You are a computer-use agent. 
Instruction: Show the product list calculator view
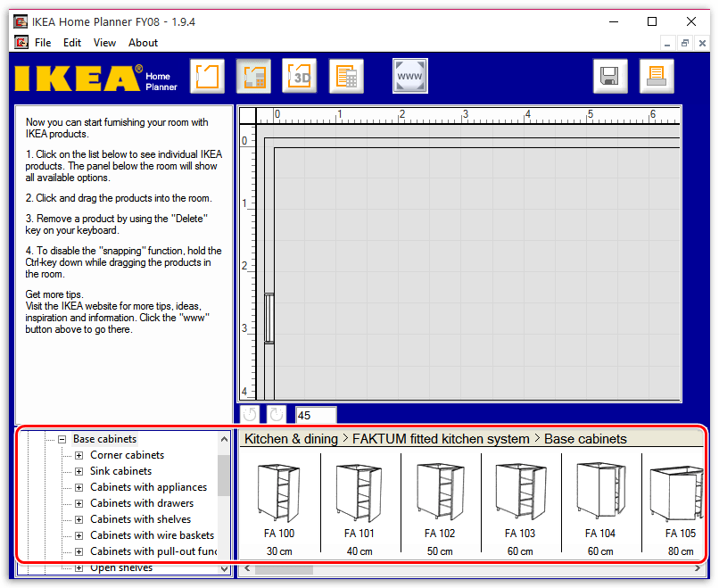[x=346, y=76]
